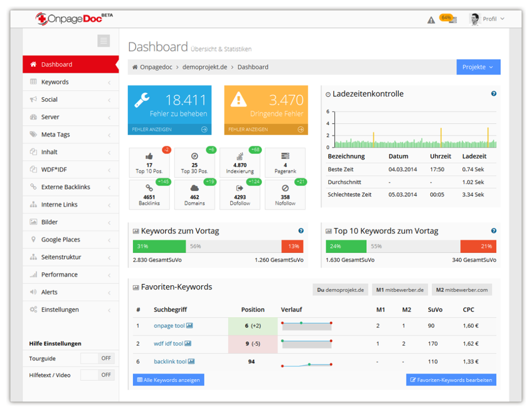Open the Projekte dropdown

477,67
